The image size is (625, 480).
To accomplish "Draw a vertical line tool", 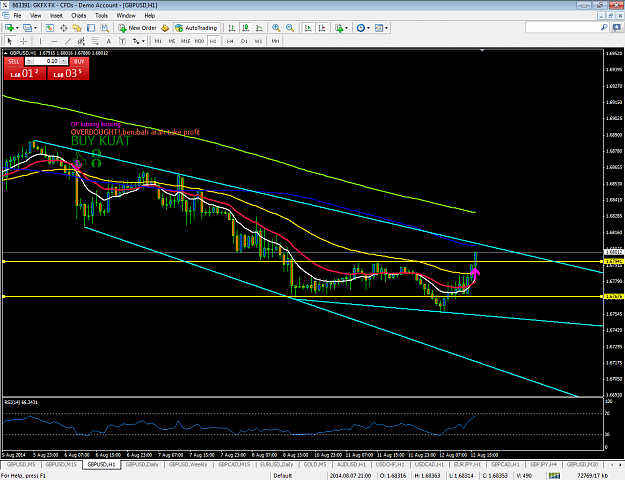I will (40, 41).
